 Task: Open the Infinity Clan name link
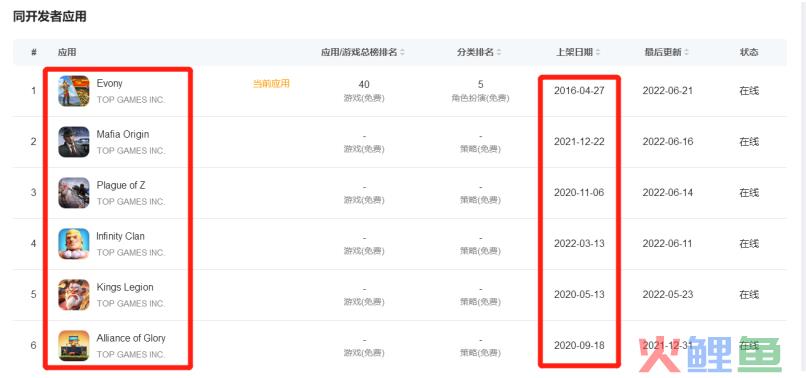[120, 236]
